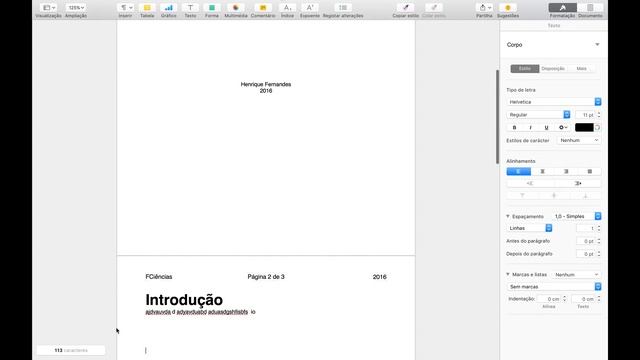The width and height of the screenshot is (640, 360).
Task: Toggle the Formatação inspector
Action: point(562,8)
